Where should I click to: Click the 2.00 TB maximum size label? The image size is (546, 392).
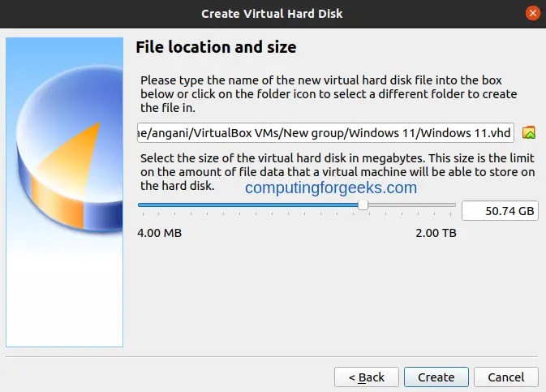tap(436, 233)
